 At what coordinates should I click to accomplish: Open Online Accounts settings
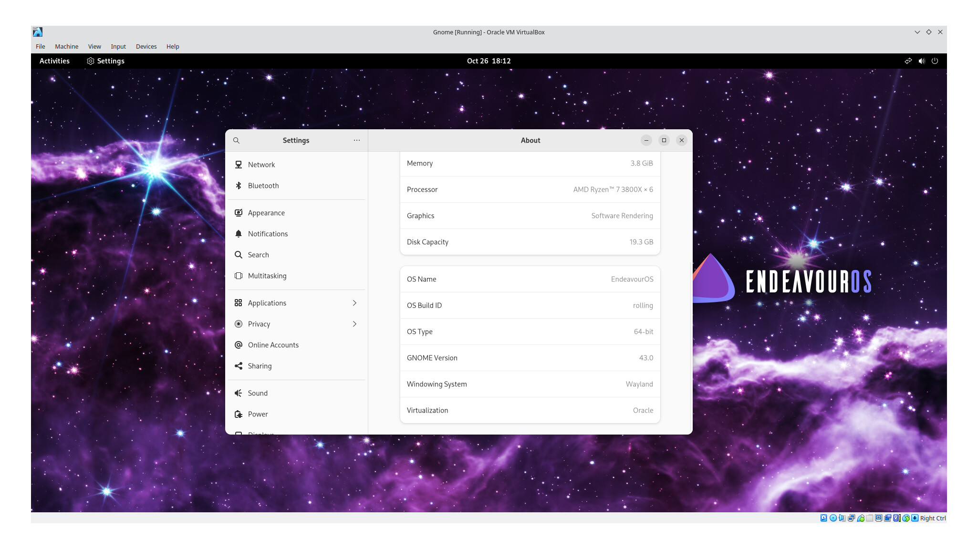pyautogui.click(x=296, y=345)
